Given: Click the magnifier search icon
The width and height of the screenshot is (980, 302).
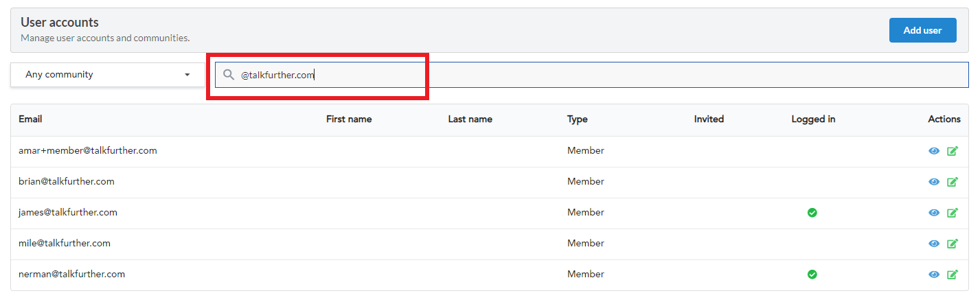Looking at the screenshot, I should (x=229, y=75).
